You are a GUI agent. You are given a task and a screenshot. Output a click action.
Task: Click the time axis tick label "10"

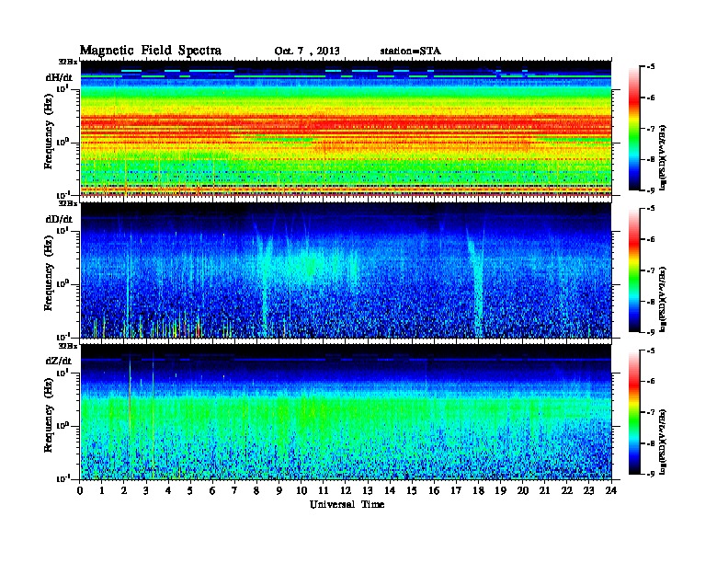coord(301,491)
